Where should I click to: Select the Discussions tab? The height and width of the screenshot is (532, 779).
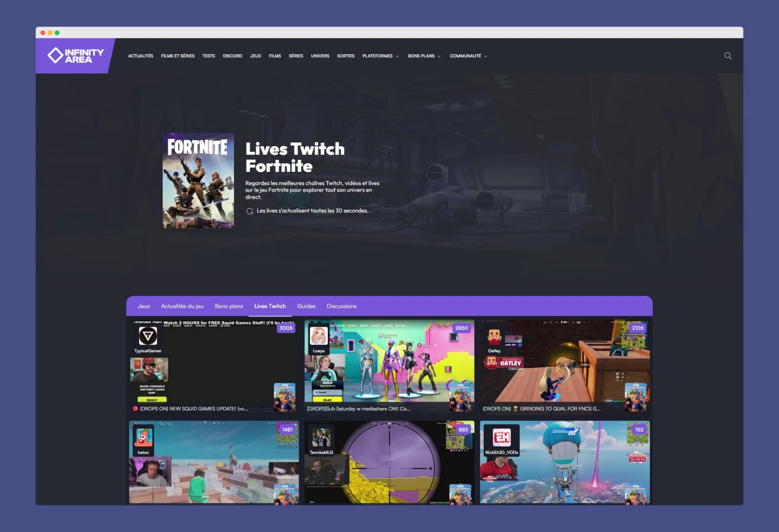pyautogui.click(x=341, y=306)
